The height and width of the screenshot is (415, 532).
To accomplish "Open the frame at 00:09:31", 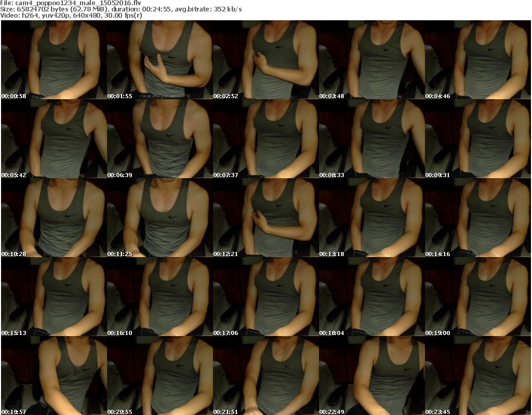I will 478,139.
